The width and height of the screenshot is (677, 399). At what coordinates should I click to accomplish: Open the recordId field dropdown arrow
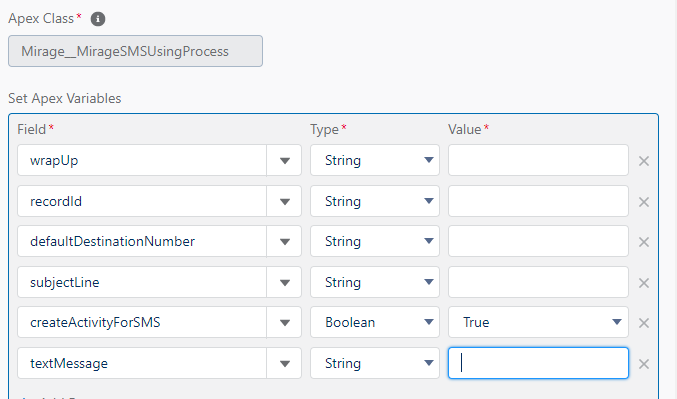(284, 201)
